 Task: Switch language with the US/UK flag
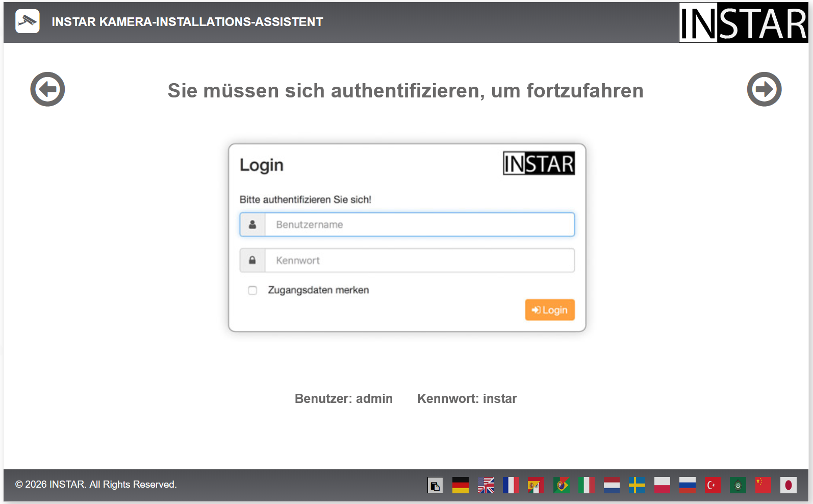486,485
